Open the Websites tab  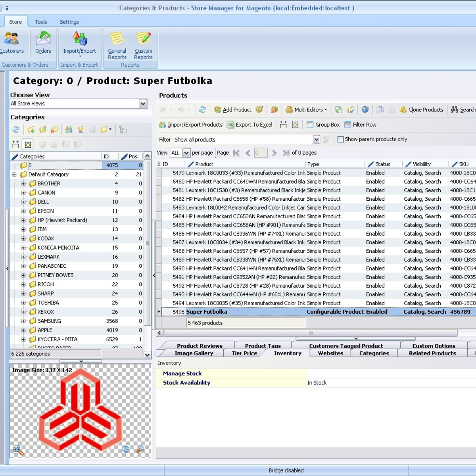click(330, 353)
